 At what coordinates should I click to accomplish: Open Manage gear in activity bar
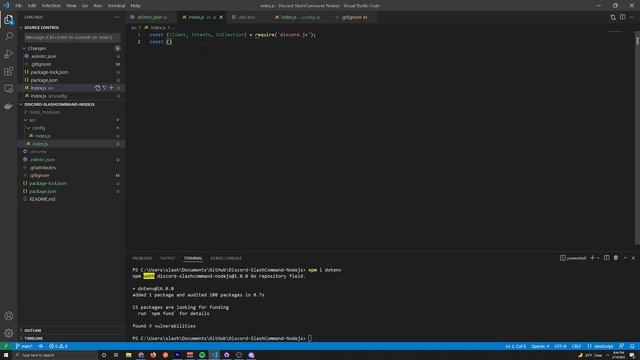pyautogui.click(x=9, y=333)
